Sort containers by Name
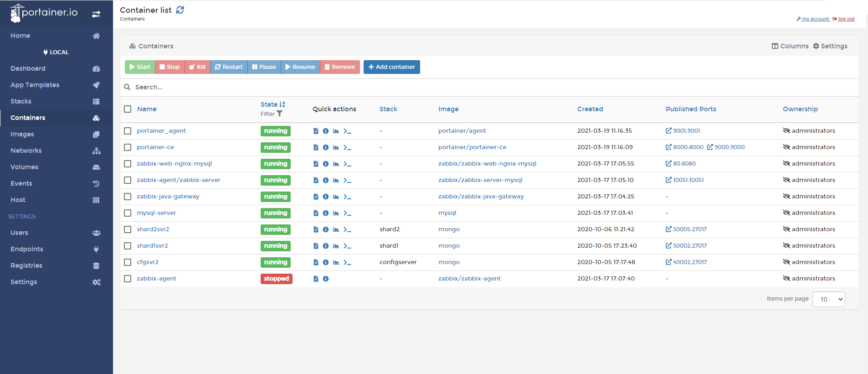The width and height of the screenshot is (868, 374). click(147, 109)
